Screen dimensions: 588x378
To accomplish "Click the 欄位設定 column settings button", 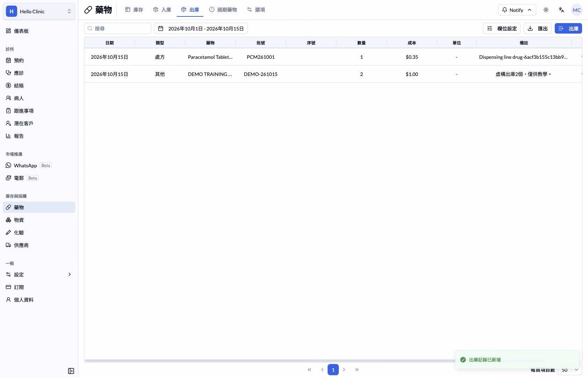I will pos(502,28).
